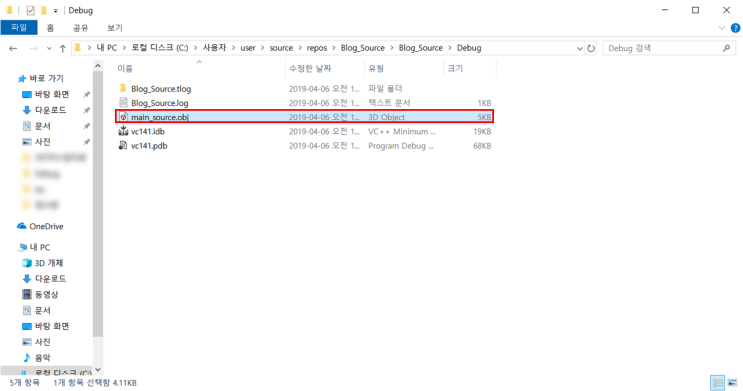Click the Forward navigation arrow

[33, 48]
